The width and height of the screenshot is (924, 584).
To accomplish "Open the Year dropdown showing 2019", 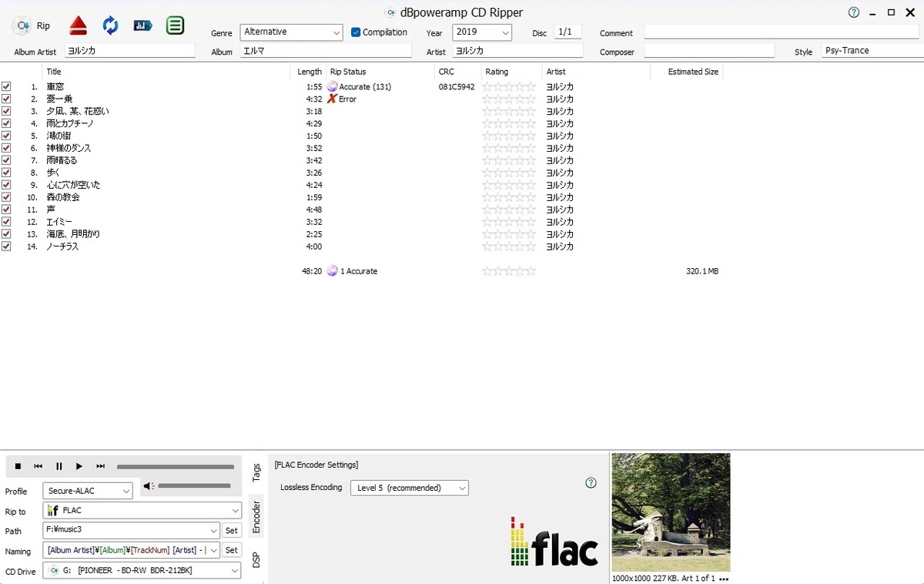I will 482,32.
